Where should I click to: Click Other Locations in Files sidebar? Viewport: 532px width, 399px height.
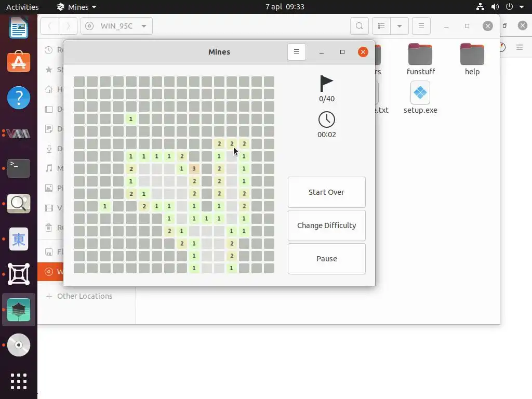click(x=85, y=296)
